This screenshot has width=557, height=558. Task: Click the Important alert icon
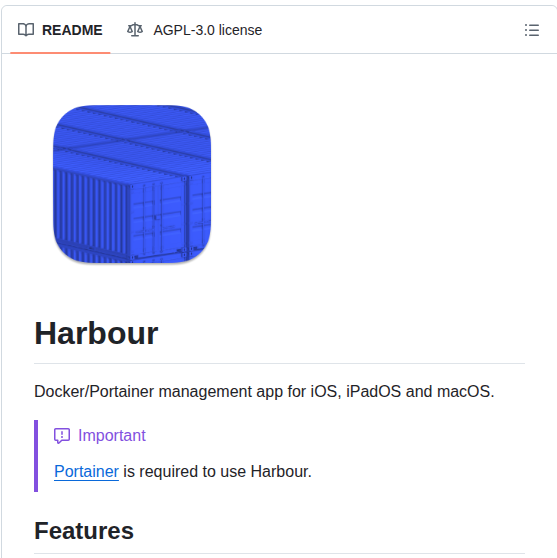pos(62,436)
